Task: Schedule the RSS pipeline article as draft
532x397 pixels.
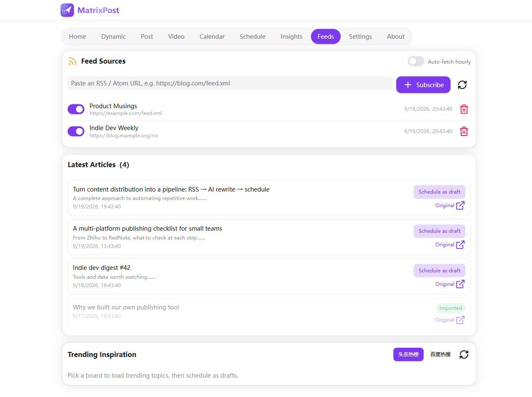Action: pos(439,192)
